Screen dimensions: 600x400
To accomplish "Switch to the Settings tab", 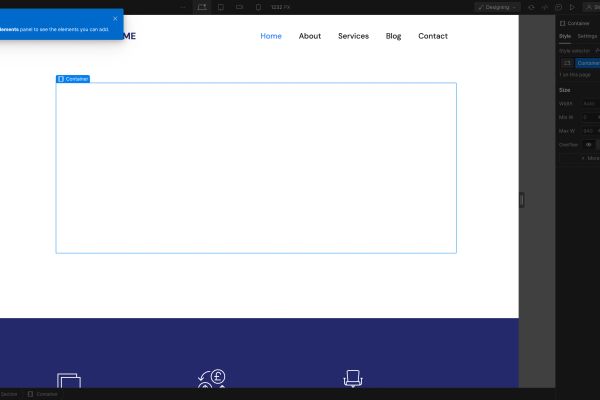I will pyautogui.click(x=587, y=36).
